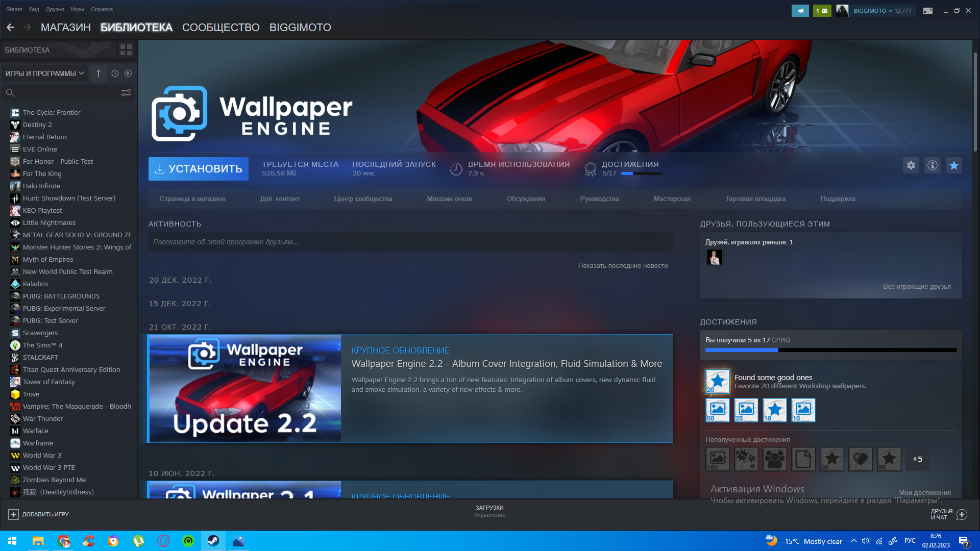
Task: Open the Друзья menu
Action: [55, 9]
